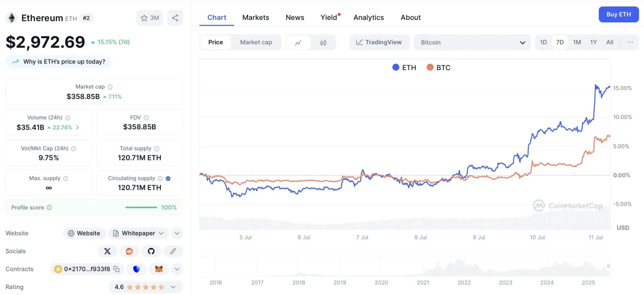Click the Market cap info icon
Image resolution: width=644 pixels, height=295 pixels.
coord(110,87)
